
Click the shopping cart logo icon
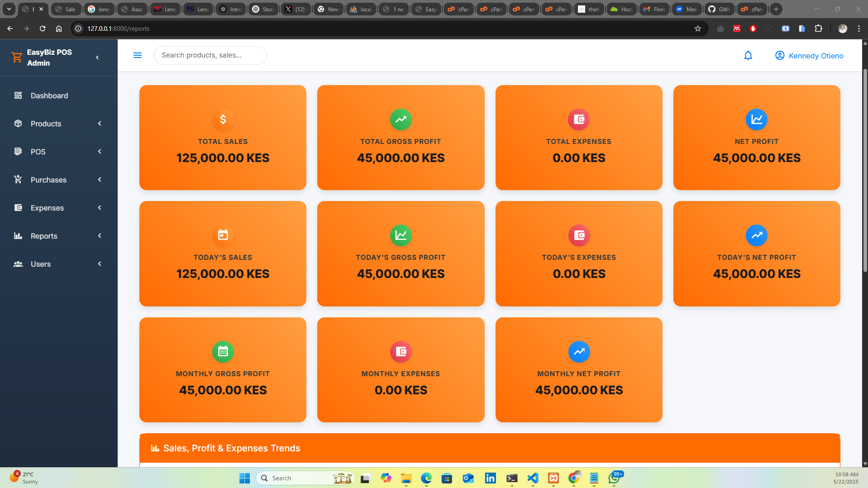[17, 57]
